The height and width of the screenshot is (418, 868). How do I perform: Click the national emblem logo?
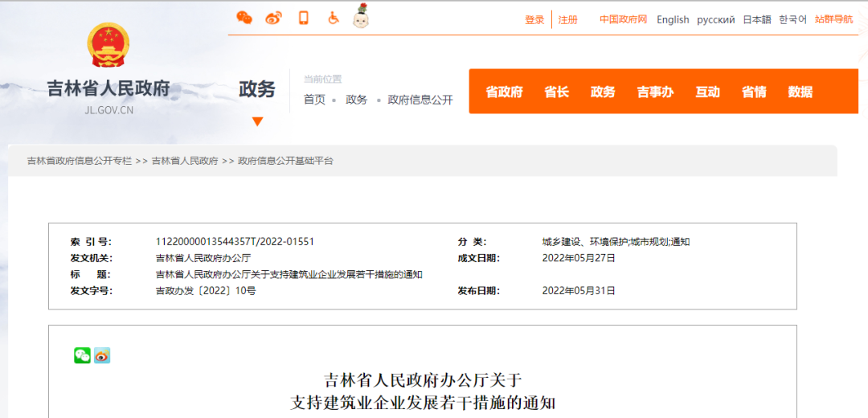pyautogui.click(x=108, y=46)
